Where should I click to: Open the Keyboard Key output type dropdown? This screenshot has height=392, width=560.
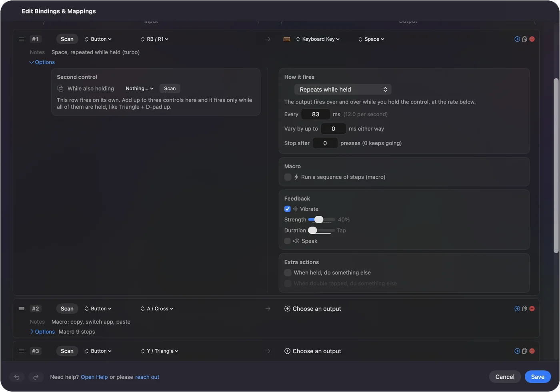(318, 39)
